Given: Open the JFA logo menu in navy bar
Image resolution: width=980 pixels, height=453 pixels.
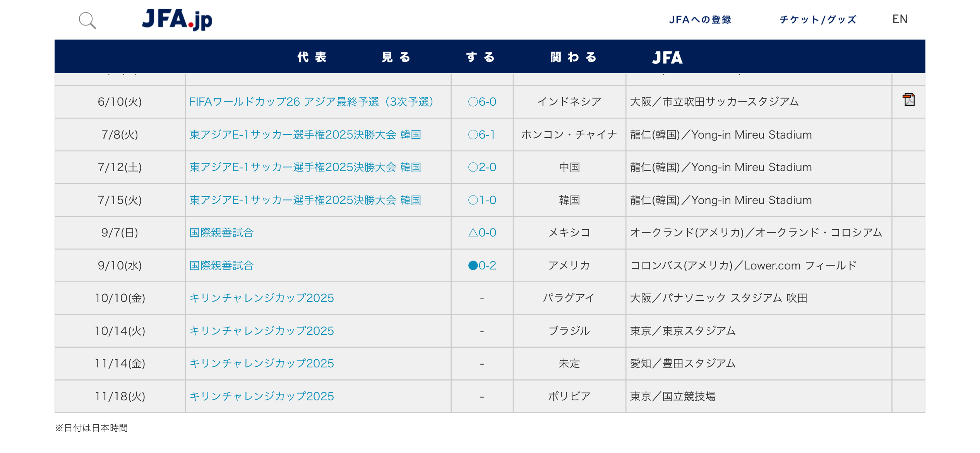Looking at the screenshot, I should coord(667,57).
